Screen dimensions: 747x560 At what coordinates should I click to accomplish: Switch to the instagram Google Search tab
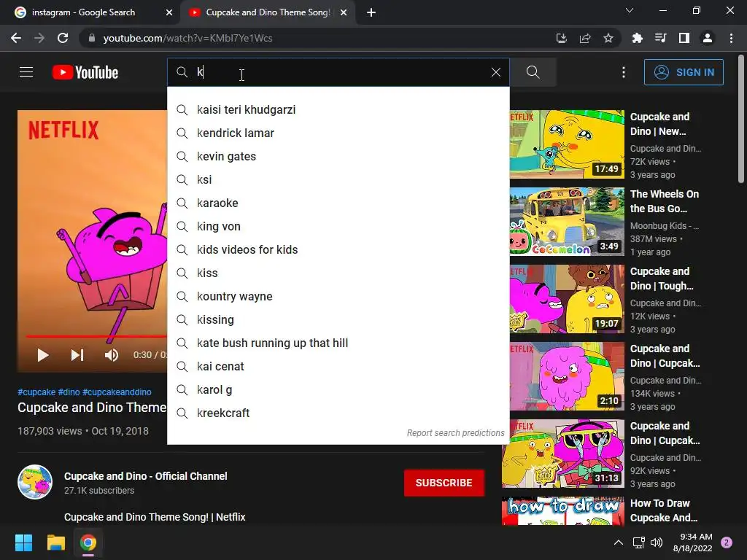pyautogui.click(x=83, y=12)
